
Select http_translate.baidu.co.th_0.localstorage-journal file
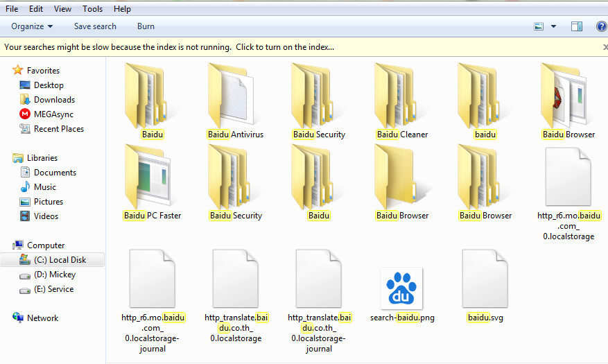(319, 301)
